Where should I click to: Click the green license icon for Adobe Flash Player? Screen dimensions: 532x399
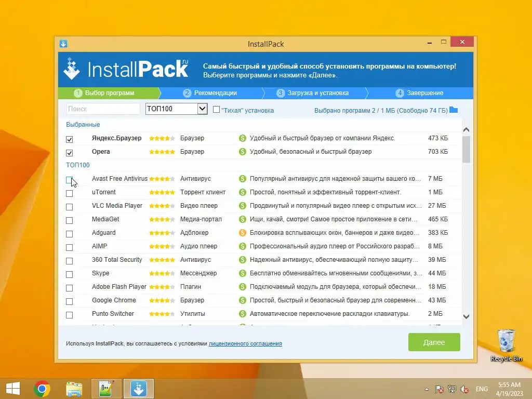242,287
